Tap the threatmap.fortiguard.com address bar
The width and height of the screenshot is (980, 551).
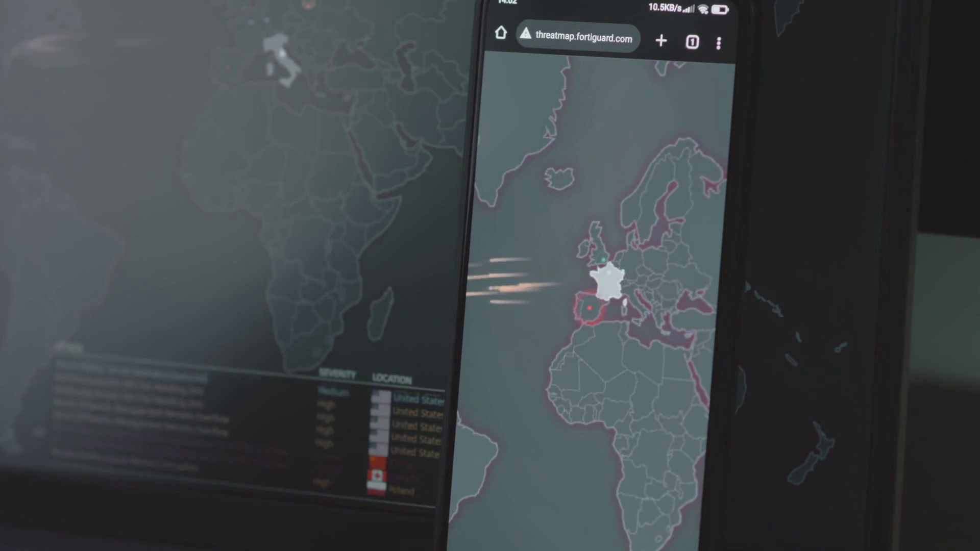[583, 37]
